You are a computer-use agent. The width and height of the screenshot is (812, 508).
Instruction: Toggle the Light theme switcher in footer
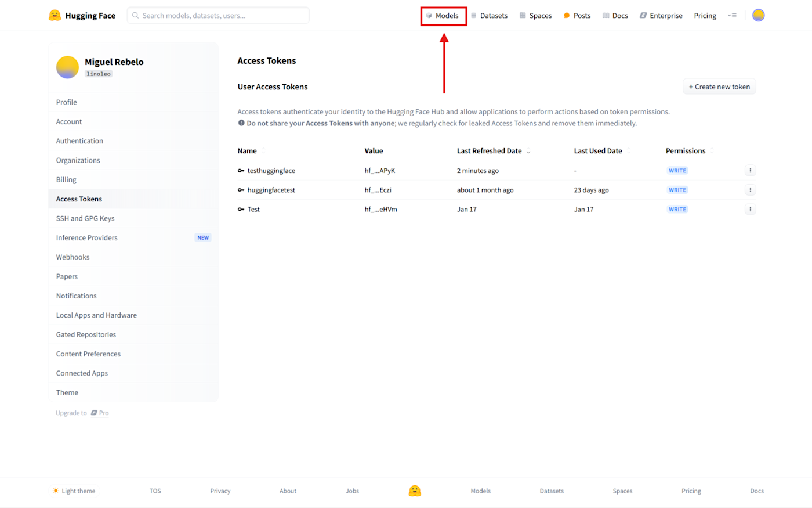74,491
